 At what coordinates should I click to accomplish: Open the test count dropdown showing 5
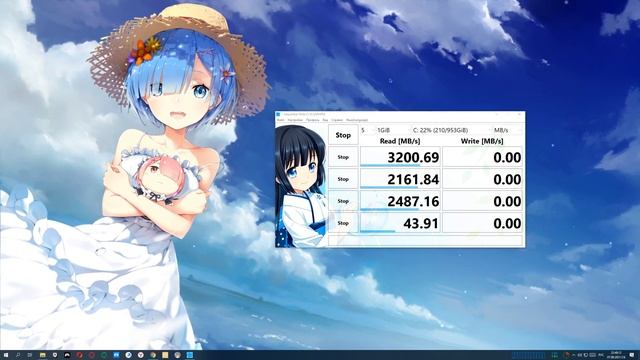(367, 130)
